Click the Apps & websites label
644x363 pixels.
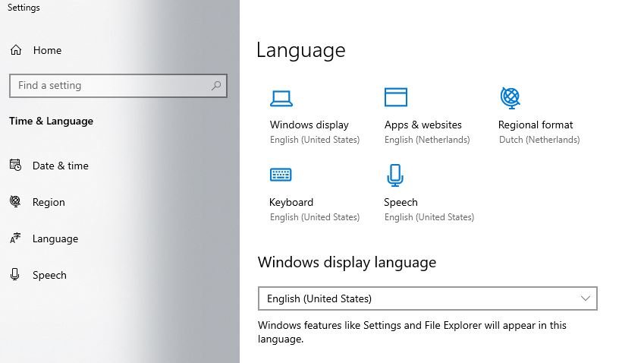click(423, 125)
